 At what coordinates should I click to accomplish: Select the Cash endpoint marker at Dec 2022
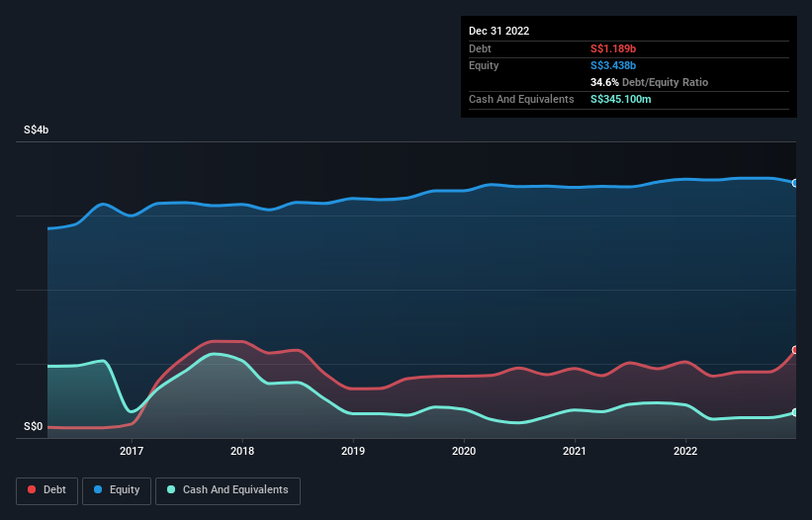(x=795, y=412)
